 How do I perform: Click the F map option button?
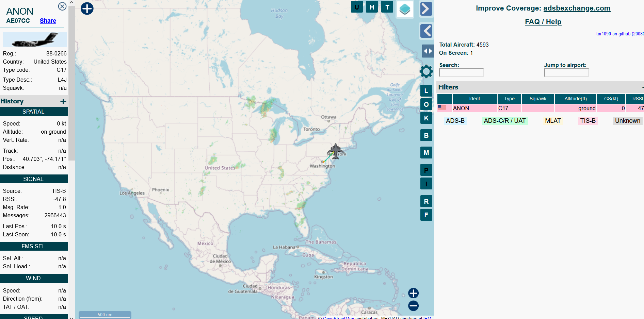pos(426,215)
